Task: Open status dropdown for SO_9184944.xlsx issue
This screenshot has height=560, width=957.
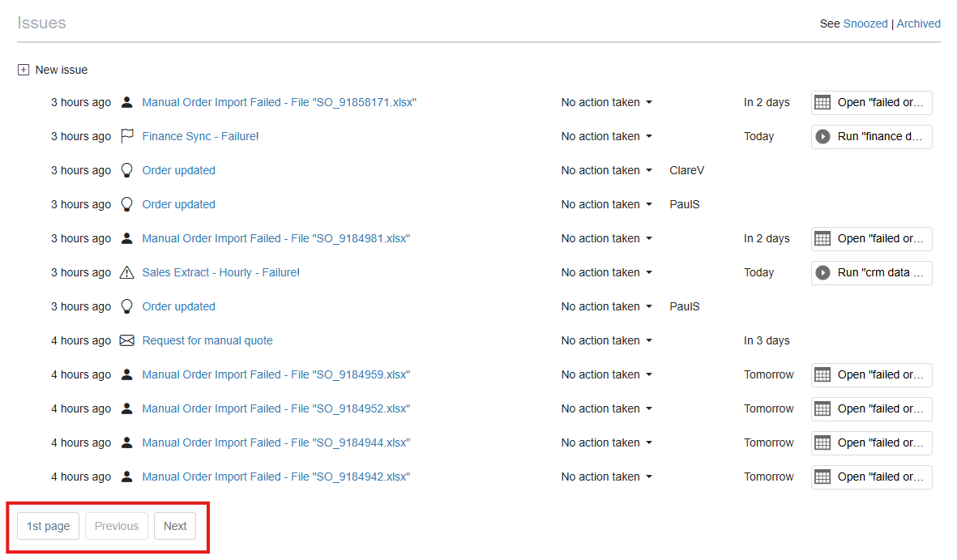Action: [x=607, y=442]
